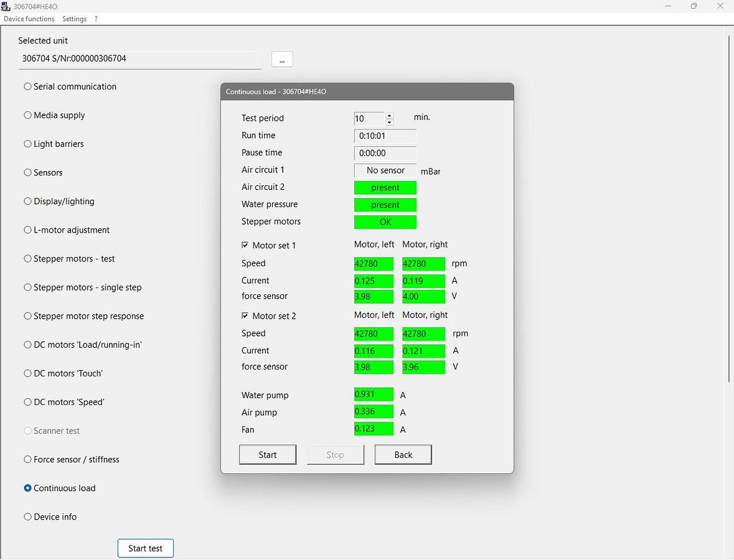Click the Back button in dialog

[x=403, y=455]
